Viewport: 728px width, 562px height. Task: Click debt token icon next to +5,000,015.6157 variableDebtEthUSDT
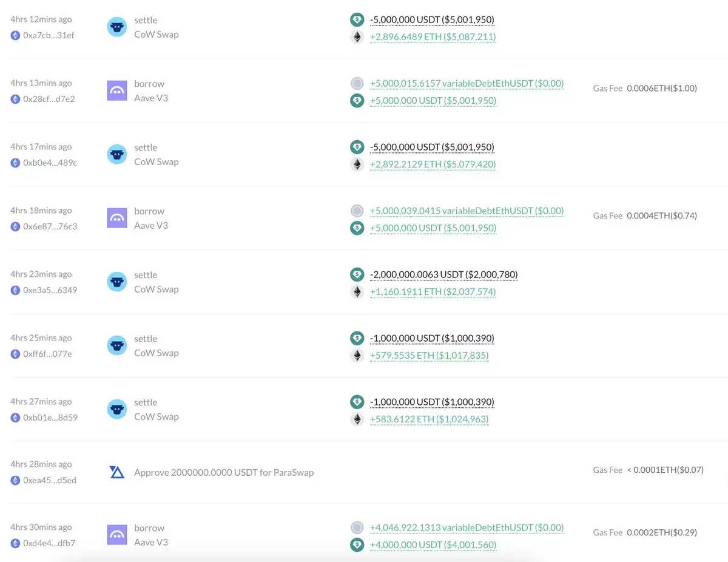click(x=357, y=84)
